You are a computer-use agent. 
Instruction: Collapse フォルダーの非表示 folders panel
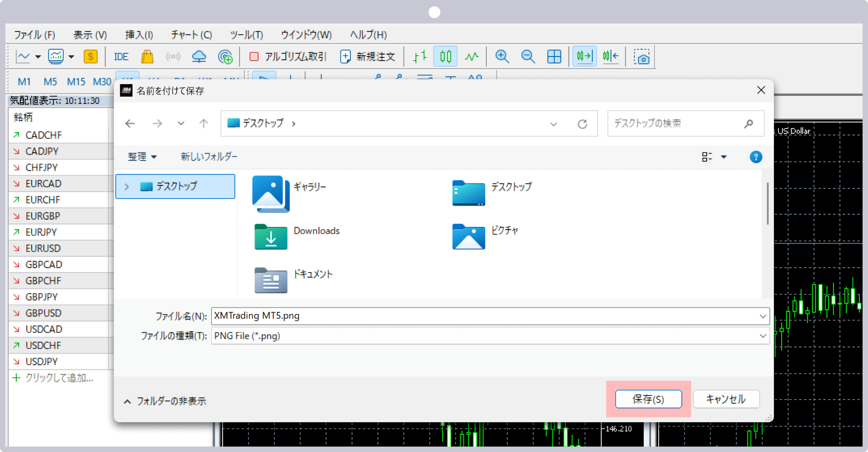(165, 401)
